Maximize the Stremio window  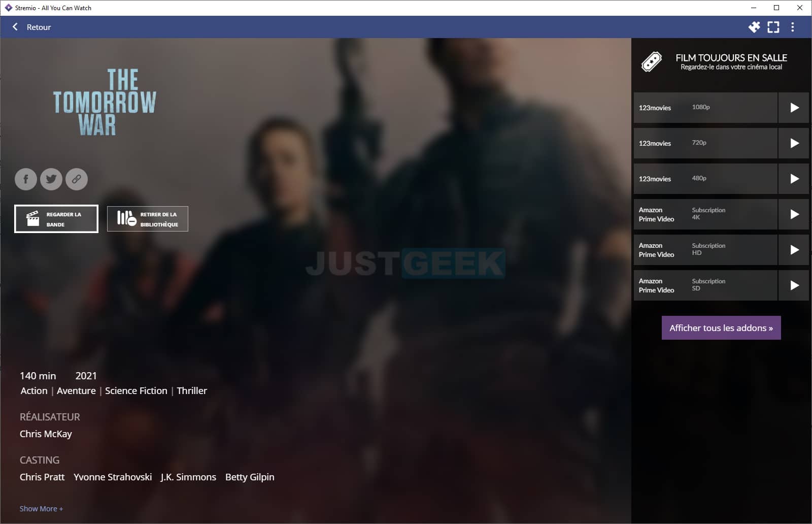click(776, 8)
